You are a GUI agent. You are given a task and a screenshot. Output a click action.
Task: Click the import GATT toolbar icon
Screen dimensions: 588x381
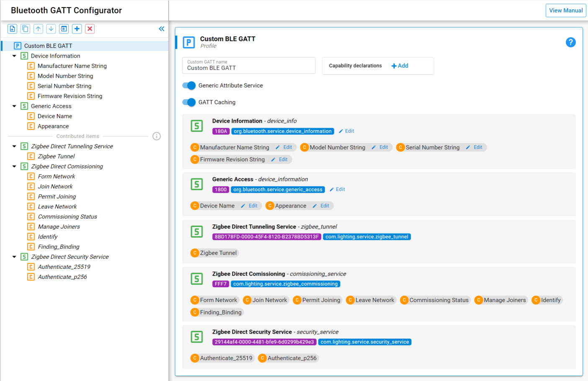pyautogui.click(x=64, y=29)
